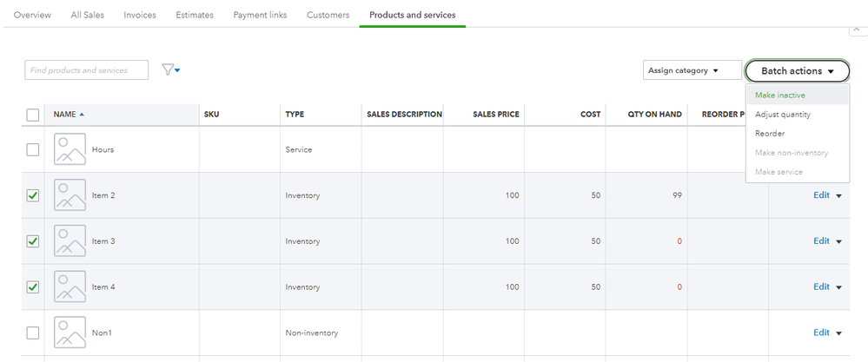Click the Hours product image placeholder

70,149
